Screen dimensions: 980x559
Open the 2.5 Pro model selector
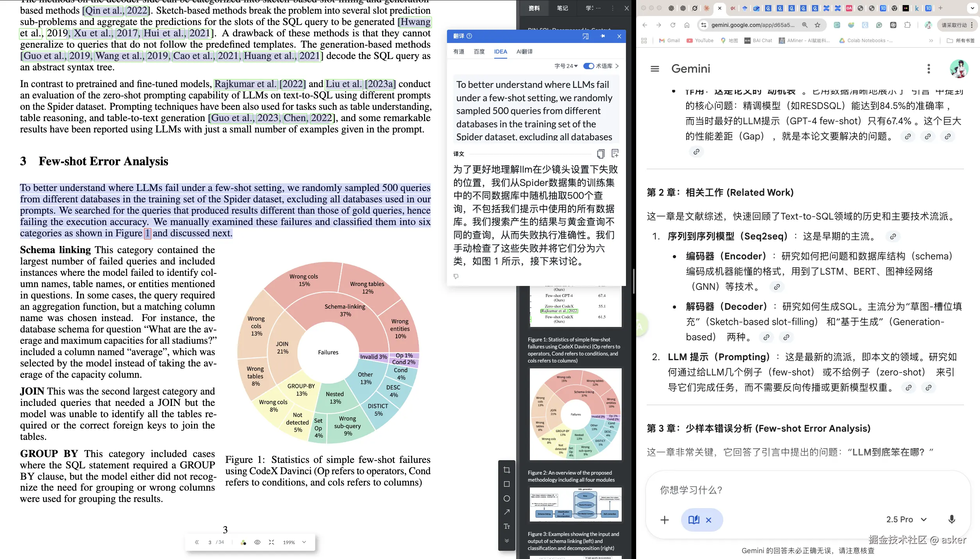pos(907,519)
